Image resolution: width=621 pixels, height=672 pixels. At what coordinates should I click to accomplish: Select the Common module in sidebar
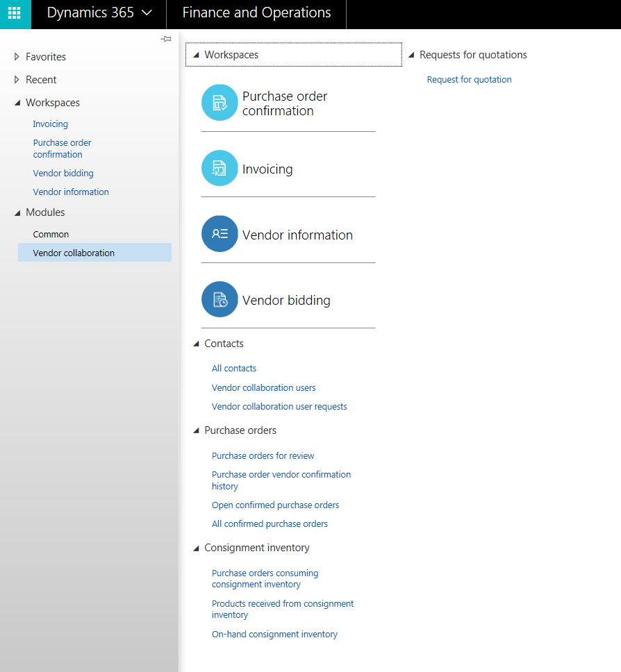(x=51, y=235)
